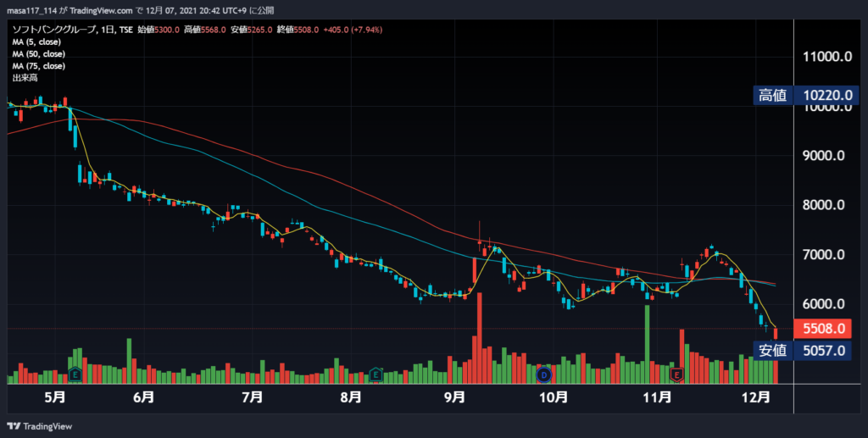Click the tallest green volume bar before 11月
868x438 pixels.
[647, 344]
